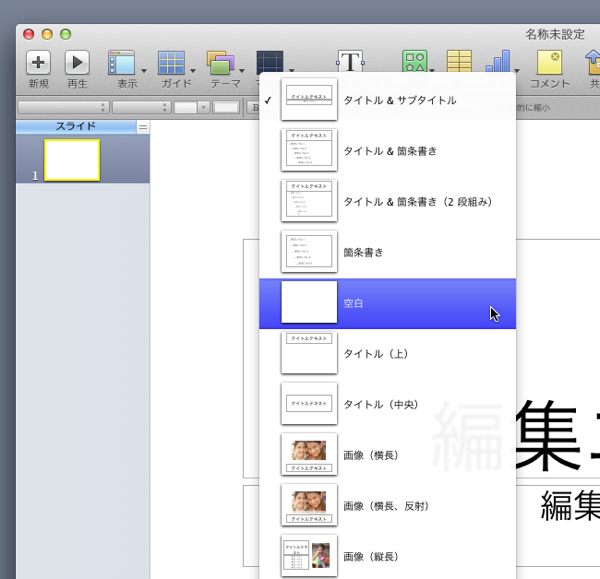The height and width of the screenshot is (579, 600).
Task: Expand the master slide dropdown arrow
Action: point(292,70)
